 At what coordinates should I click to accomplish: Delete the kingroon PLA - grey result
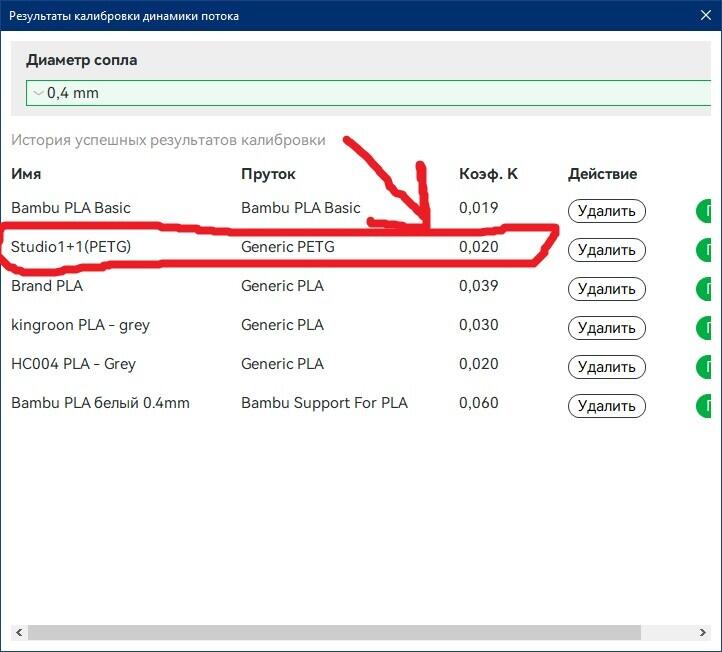click(606, 328)
